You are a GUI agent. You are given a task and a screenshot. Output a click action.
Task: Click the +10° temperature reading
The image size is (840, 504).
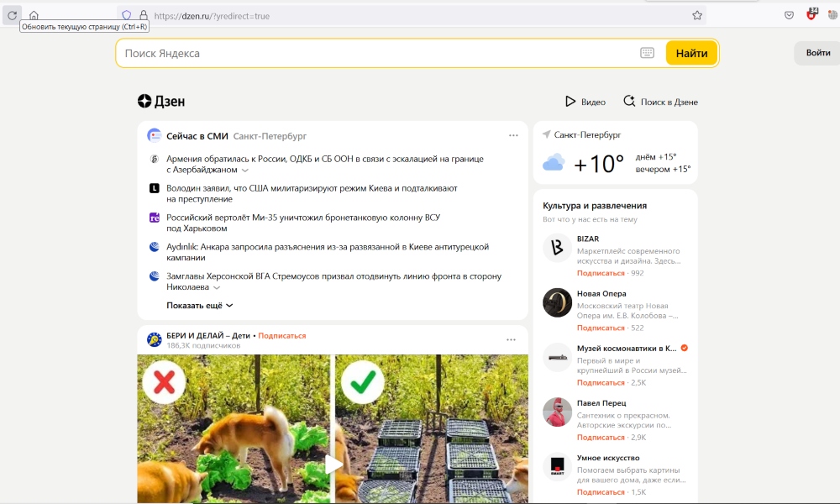tap(598, 163)
